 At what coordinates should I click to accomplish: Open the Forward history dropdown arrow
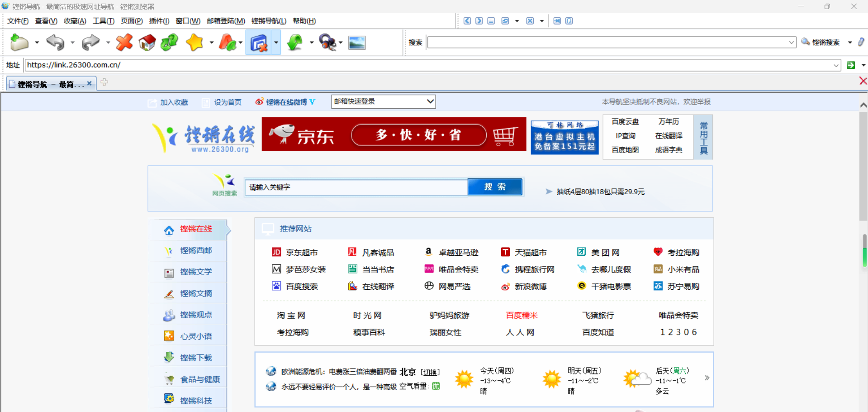[x=108, y=43]
